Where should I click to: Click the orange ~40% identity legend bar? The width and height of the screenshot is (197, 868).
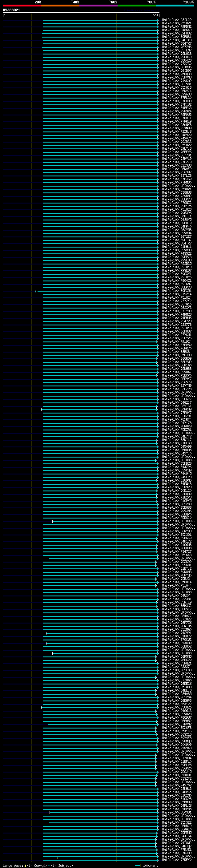tap(60, 6)
